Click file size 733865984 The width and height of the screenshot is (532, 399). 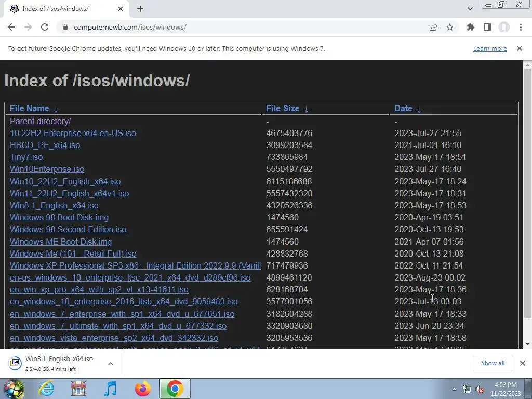tap(287, 157)
